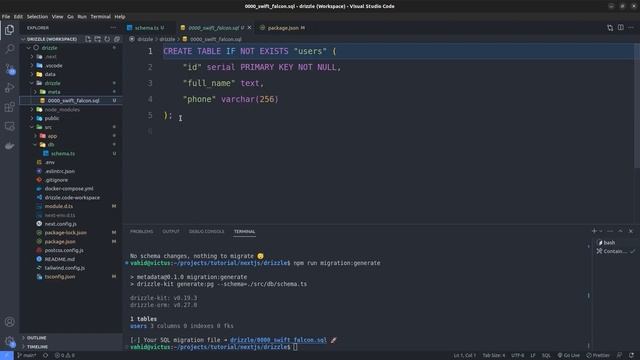Image resolution: width=640 pixels, height=360 pixels.
Task: Open terminal panel more actions
Action: (x=610, y=231)
